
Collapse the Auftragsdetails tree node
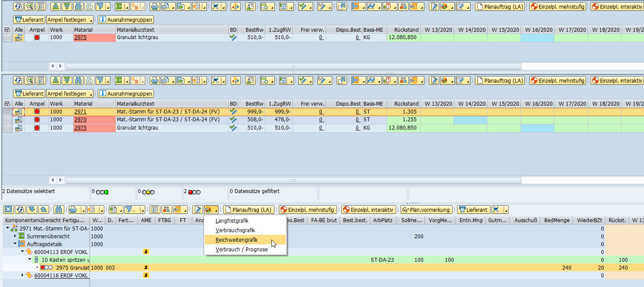(x=15, y=244)
